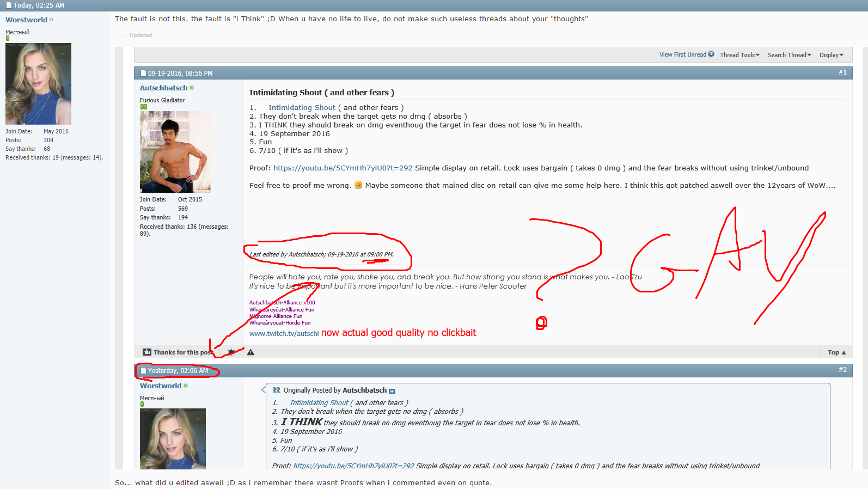Open Whereâryouat-Horde Fun signature link
Viewport: 868px width, 489px height.
click(x=280, y=323)
